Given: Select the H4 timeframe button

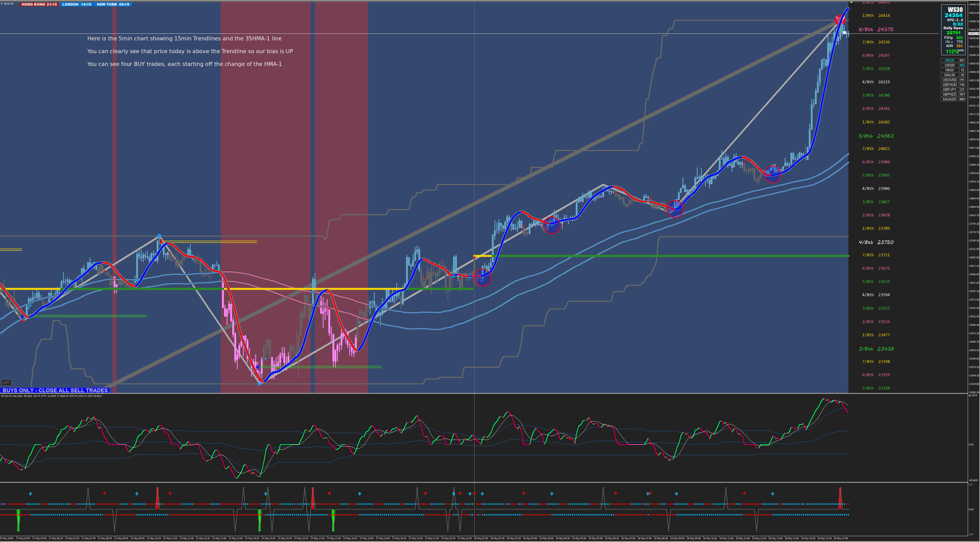Looking at the screenshot, I should point(962,85).
